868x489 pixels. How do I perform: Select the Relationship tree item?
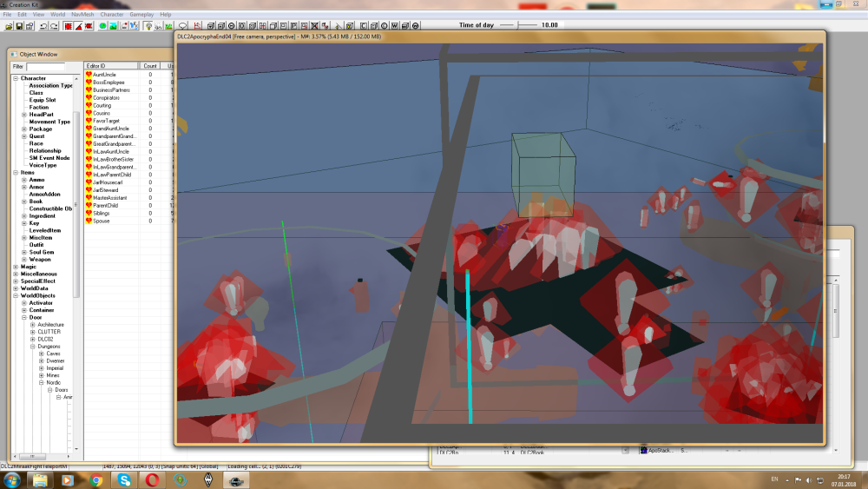tap(45, 150)
